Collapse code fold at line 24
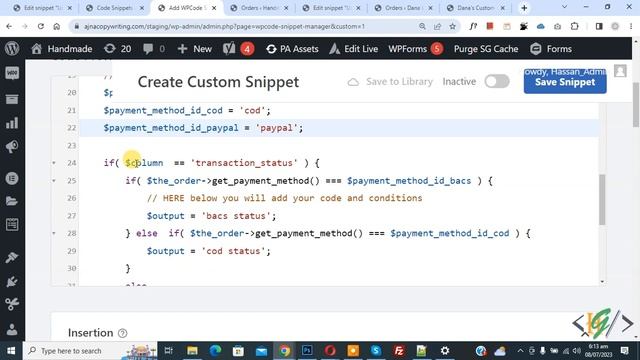 point(54,163)
